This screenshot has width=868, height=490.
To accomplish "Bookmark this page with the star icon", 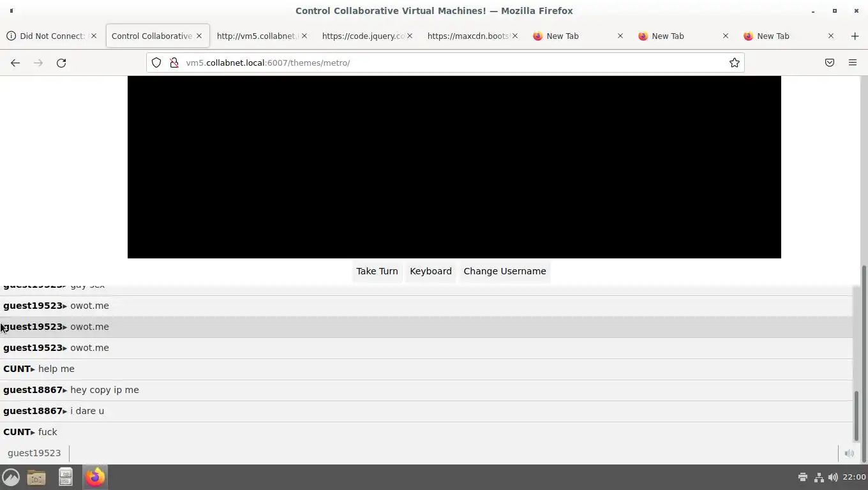I will (735, 63).
